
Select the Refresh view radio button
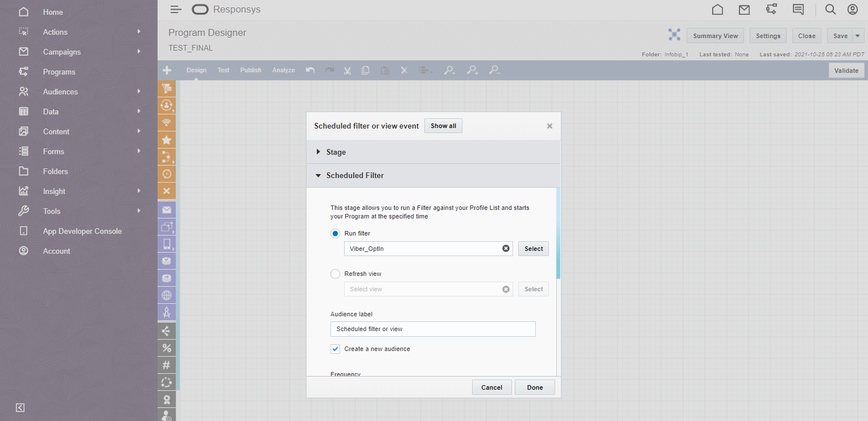tap(336, 274)
